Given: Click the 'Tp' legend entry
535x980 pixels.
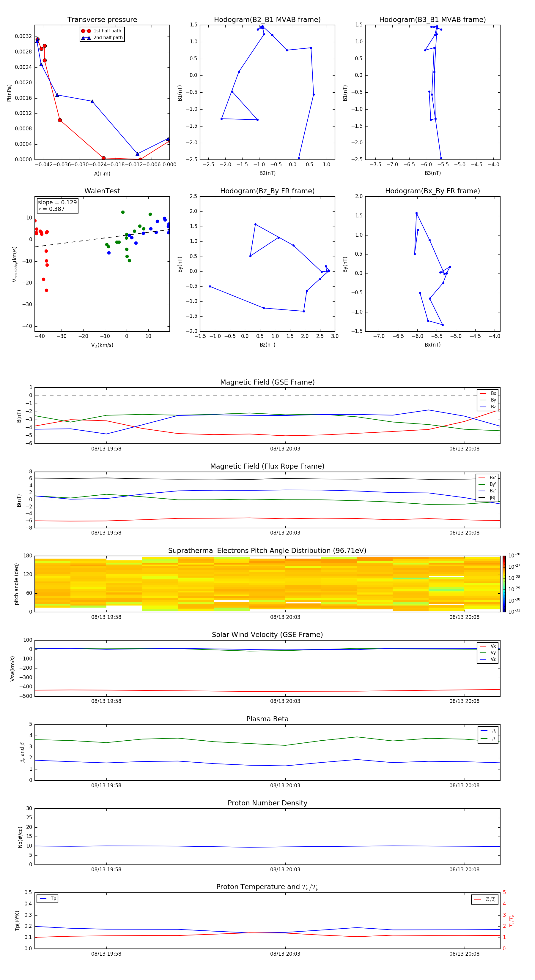Looking at the screenshot, I should pos(48,899).
